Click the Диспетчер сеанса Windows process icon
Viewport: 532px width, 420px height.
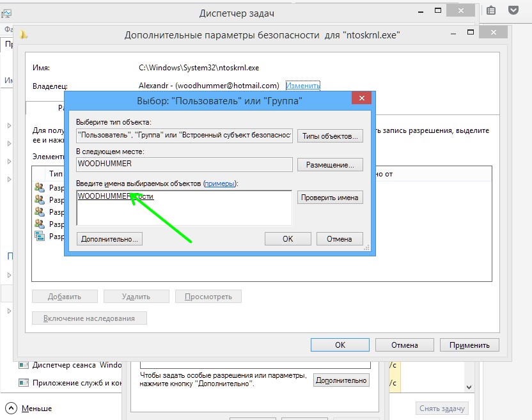click(x=24, y=365)
